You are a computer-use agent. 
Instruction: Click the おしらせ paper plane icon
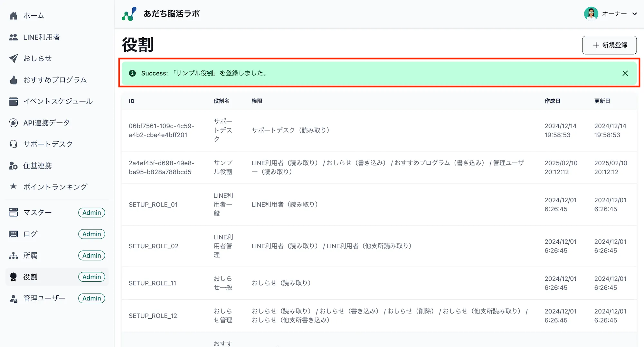13,58
